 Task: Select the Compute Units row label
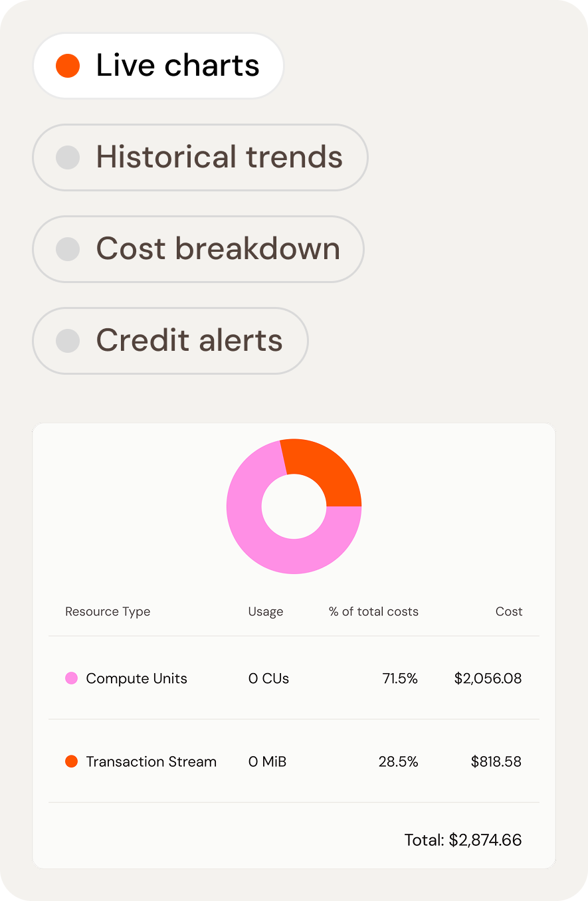point(136,678)
